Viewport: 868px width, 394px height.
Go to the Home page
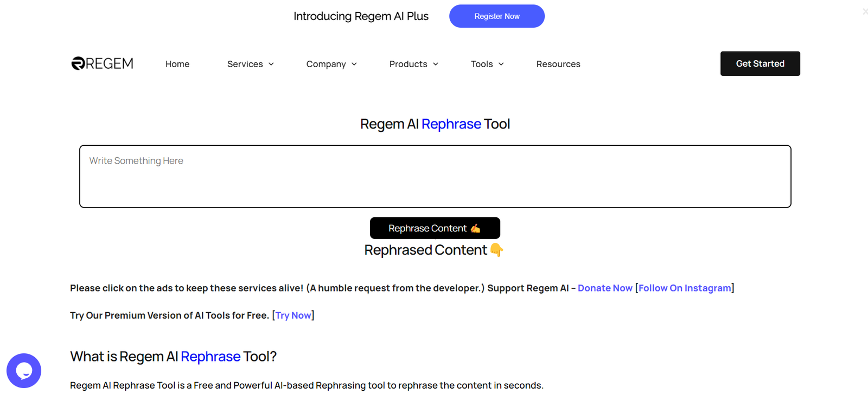click(x=177, y=64)
